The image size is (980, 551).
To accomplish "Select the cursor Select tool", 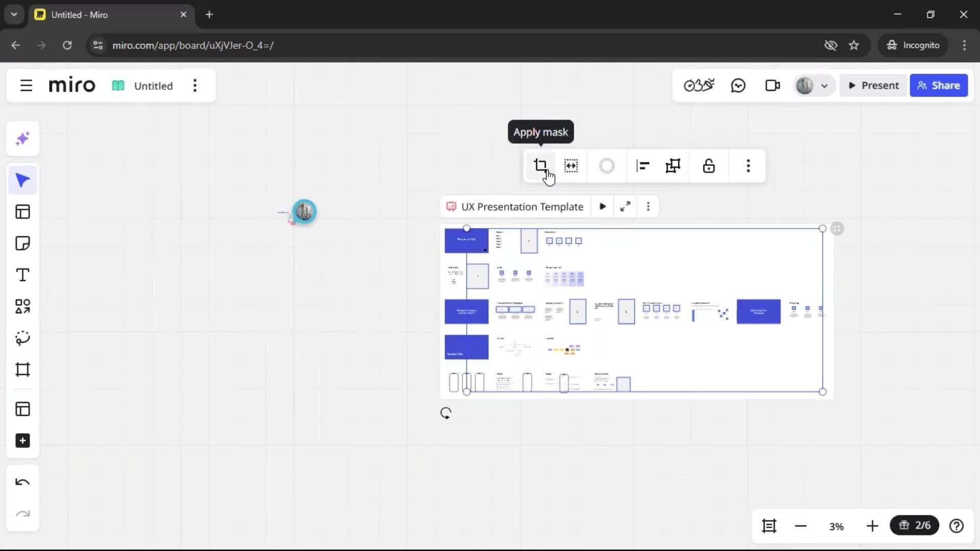I will click(x=22, y=180).
